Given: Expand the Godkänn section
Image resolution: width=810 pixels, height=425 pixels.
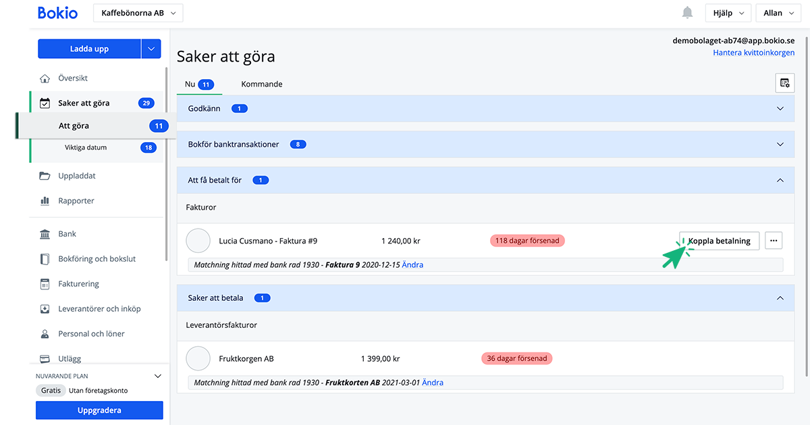Looking at the screenshot, I should (x=780, y=108).
